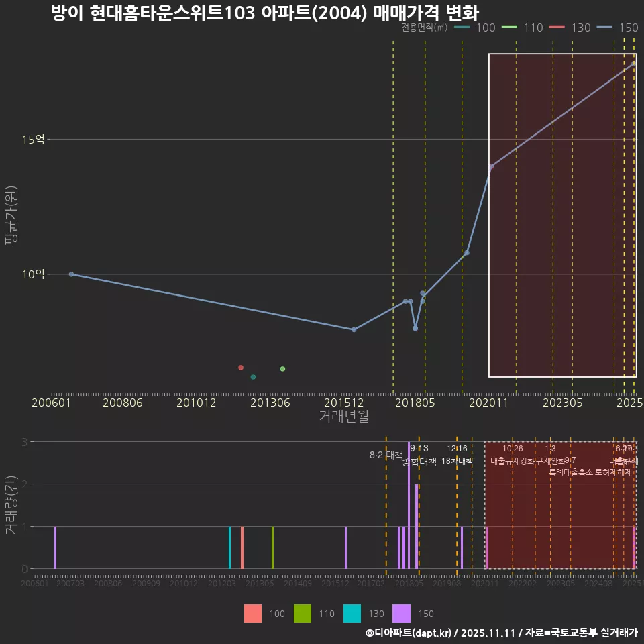Viewport: 644px width, 644px height.
Task: Click the green 110 swatch below the volume chart
Action: pos(303,613)
